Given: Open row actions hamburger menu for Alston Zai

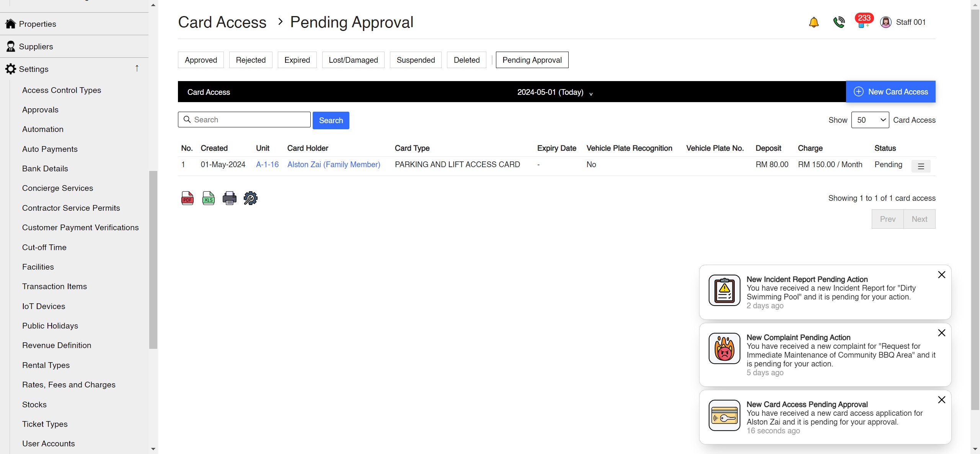Looking at the screenshot, I should [921, 166].
